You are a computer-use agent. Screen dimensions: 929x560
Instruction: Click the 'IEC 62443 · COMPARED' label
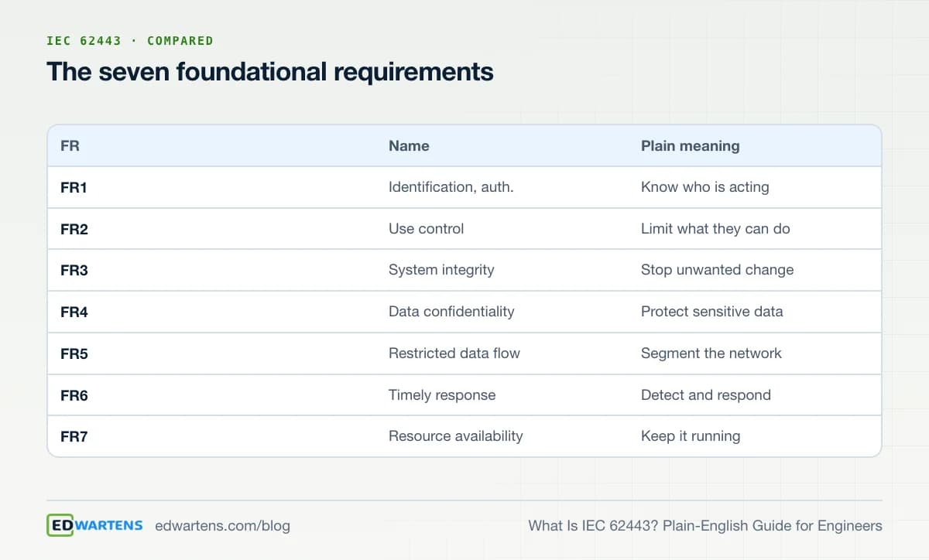130,40
